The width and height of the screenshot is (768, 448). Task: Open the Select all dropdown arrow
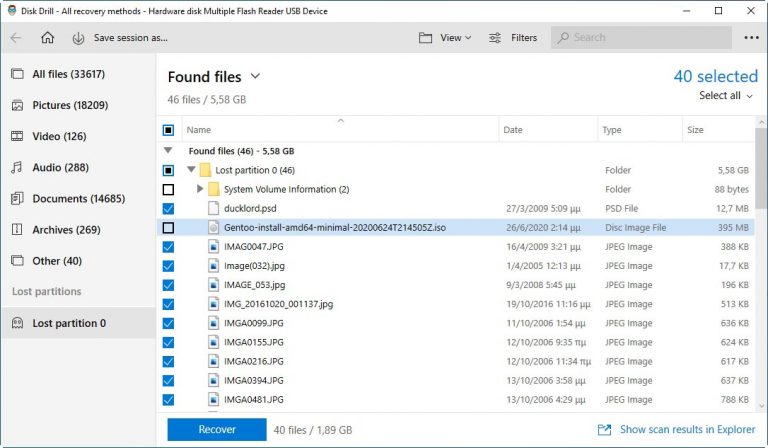point(749,96)
